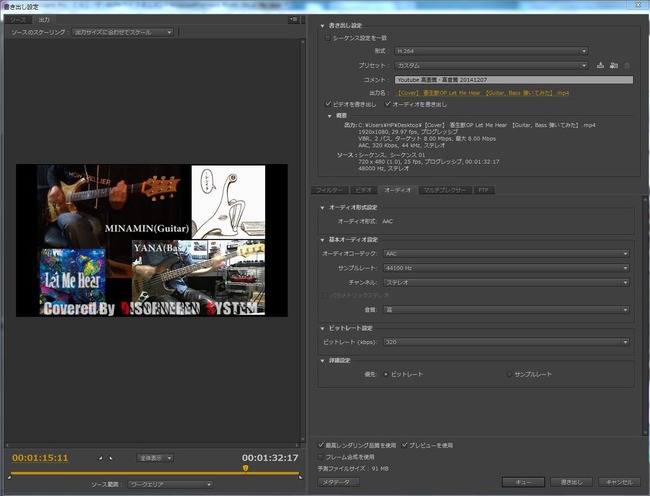Click the import preset icon
This screenshot has height=496, width=650.
click(x=614, y=65)
